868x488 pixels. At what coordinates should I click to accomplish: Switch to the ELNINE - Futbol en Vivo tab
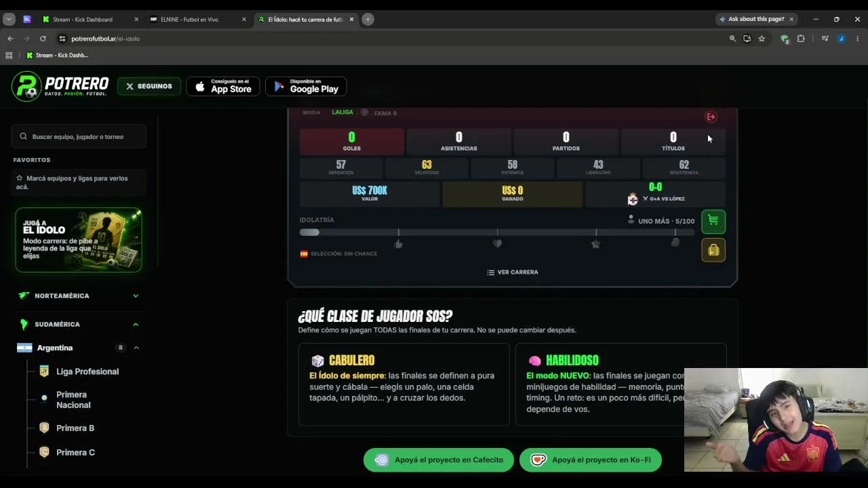[197, 20]
